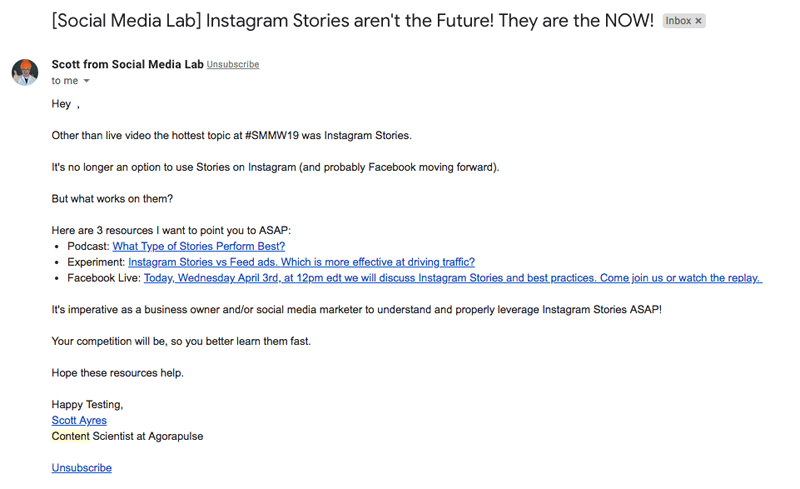The height and width of the screenshot is (489, 800).
Task: Click the Inbox label tag text
Action: tap(678, 21)
